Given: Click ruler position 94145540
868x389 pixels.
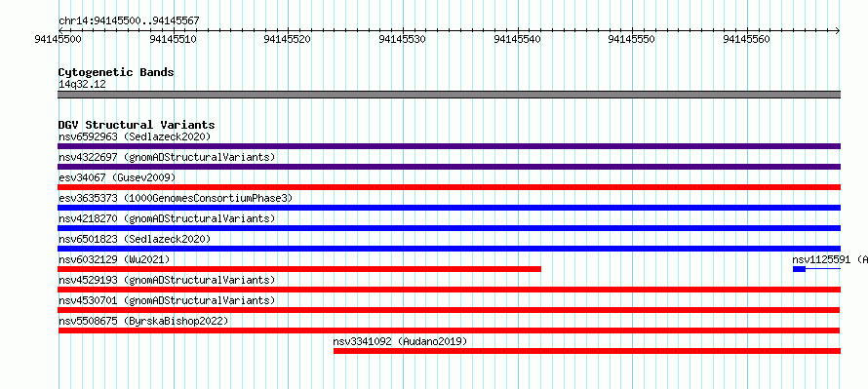Looking at the screenshot, I should pos(518,39).
